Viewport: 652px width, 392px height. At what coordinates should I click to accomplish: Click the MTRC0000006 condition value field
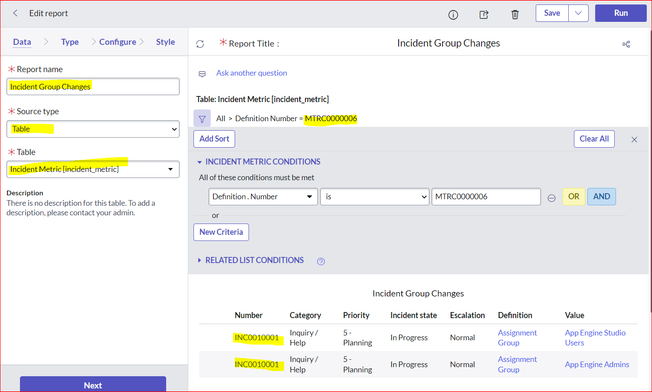tap(486, 197)
